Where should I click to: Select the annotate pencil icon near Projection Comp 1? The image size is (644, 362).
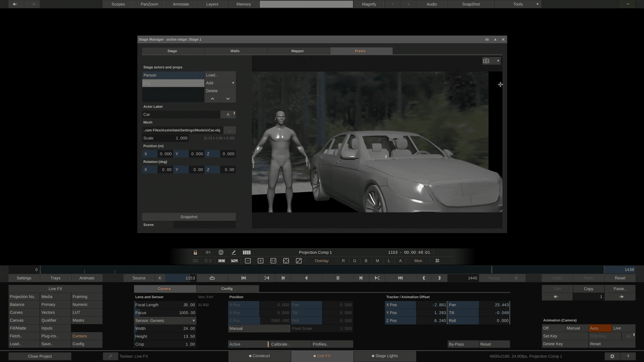(x=234, y=252)
